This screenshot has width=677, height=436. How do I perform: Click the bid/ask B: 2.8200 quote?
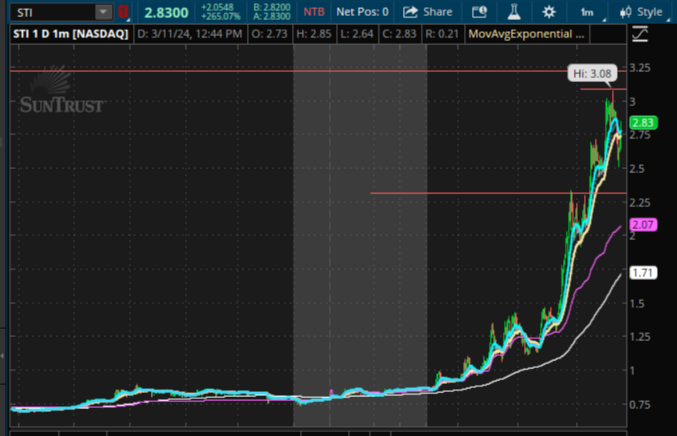coord(272,7)
